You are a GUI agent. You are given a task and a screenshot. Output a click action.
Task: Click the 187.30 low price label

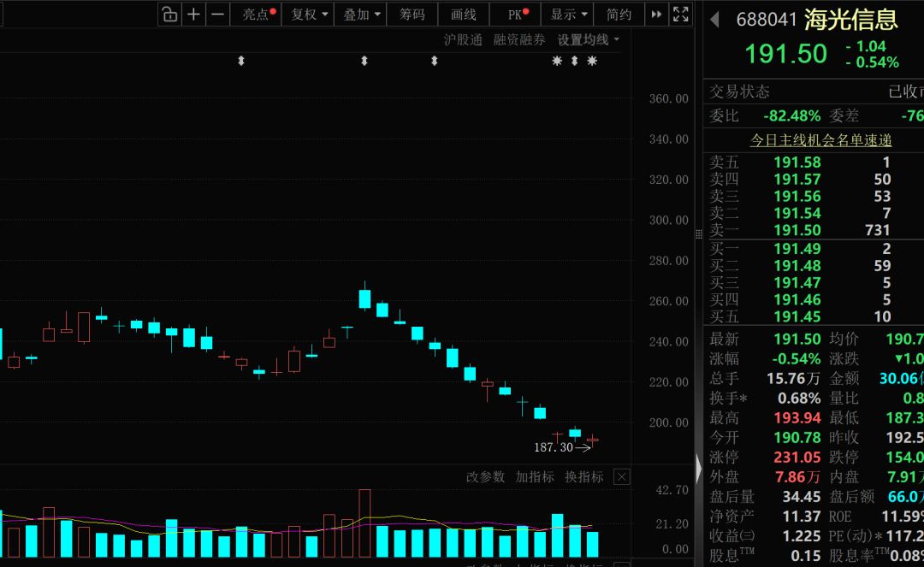click(x=554, y=447)
